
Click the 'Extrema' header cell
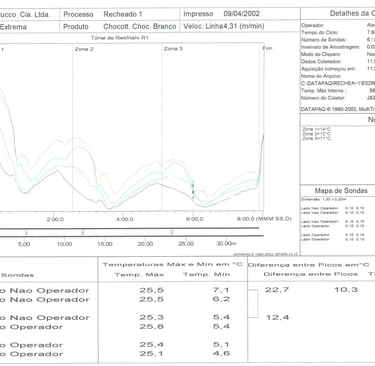(13, 27)
